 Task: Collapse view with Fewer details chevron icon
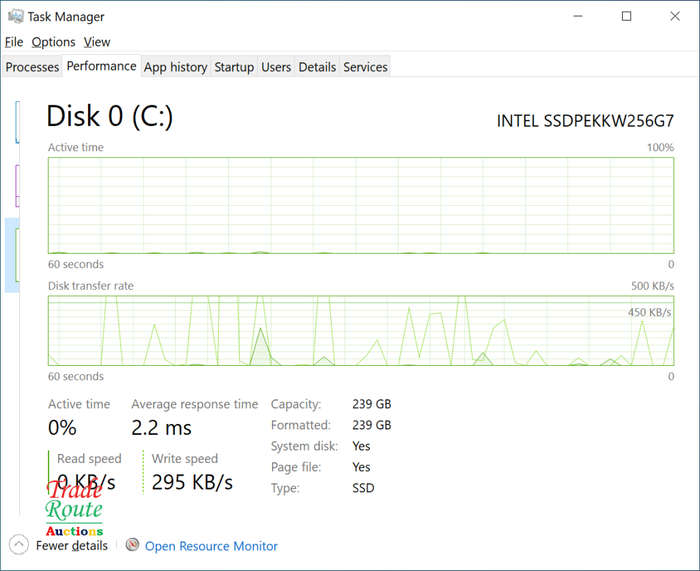pos(18,545)
